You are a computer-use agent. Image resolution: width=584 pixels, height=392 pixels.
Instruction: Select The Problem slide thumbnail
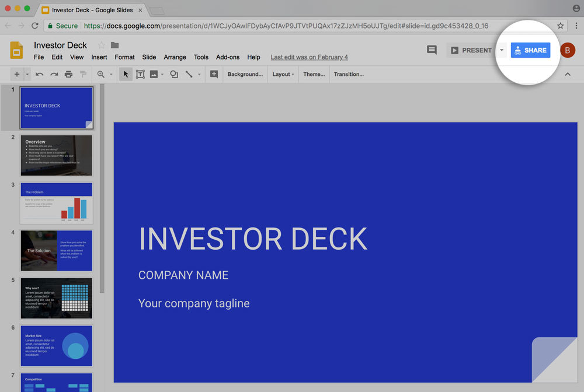click(56, 203)
